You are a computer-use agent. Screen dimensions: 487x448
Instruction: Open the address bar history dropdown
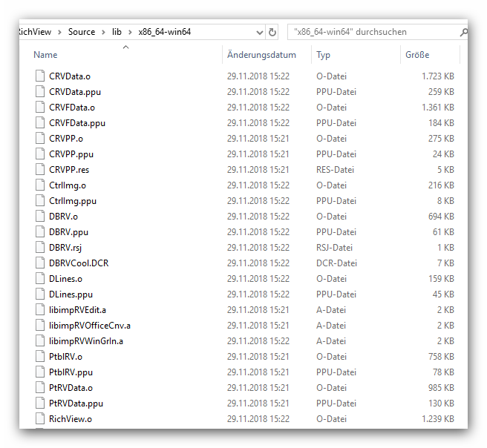tap(259, 33)
